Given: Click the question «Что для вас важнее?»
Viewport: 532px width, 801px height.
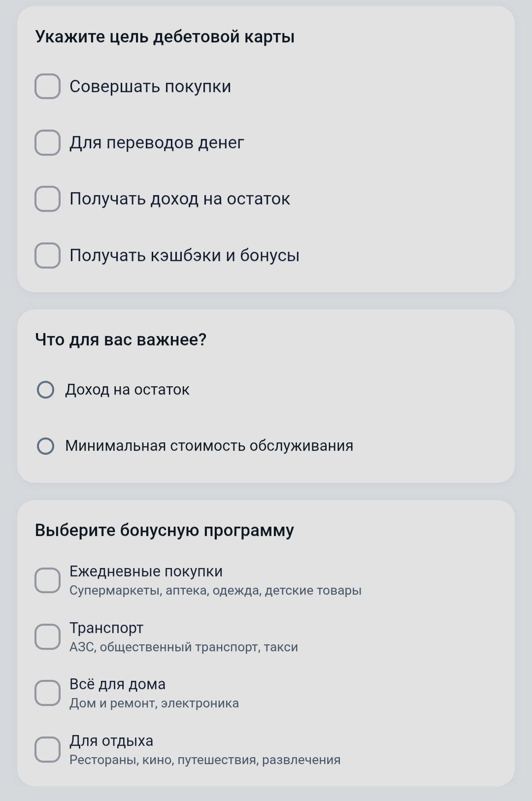Looking at the screenshot, I should coord(121,339).
